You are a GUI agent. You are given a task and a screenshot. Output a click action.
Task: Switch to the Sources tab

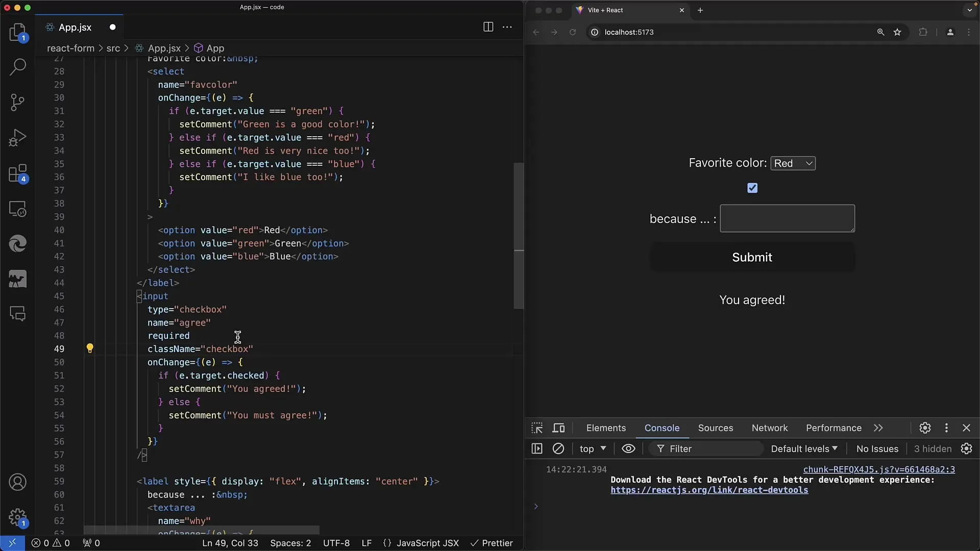(x=716, y=428)
